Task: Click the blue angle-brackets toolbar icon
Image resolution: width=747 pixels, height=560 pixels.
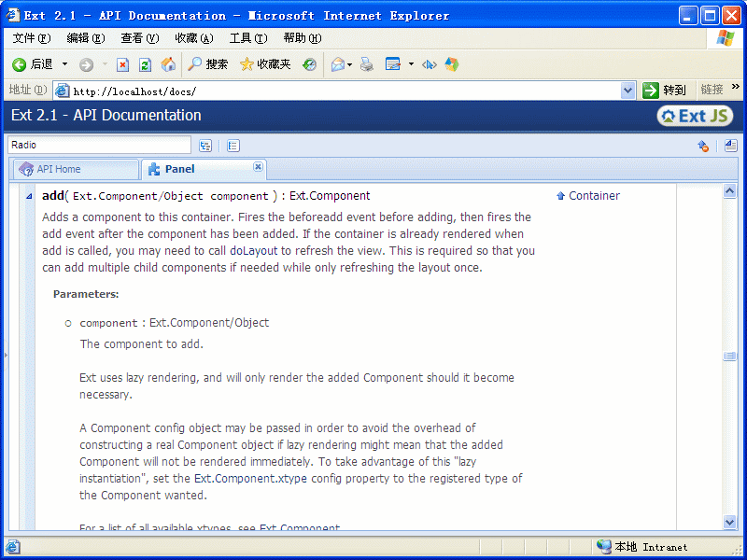Action: pos(430,64)
